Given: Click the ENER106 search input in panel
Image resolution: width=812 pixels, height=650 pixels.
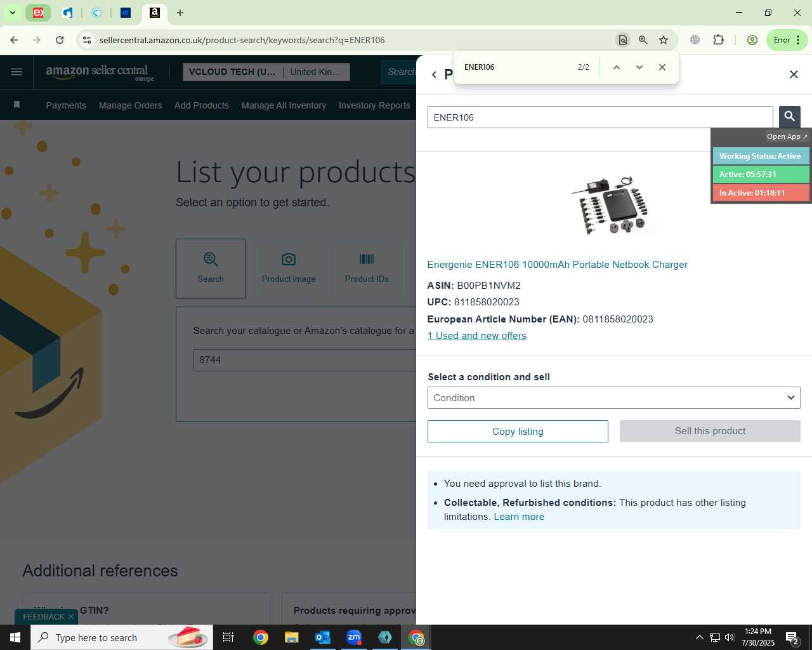Looking at the screenshot, I should point(600,117).
